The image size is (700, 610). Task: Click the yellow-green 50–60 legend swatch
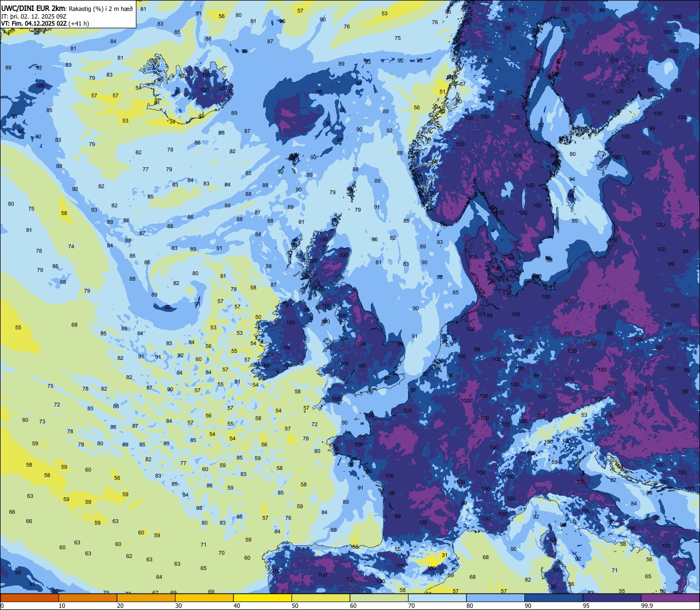pos(320,598)
